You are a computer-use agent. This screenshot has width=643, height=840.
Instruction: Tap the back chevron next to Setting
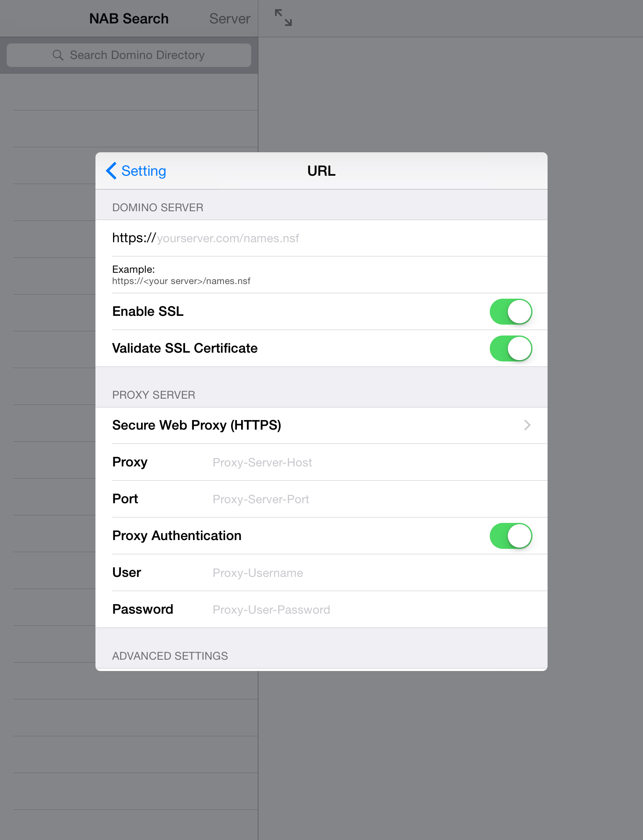click(111, 171)
